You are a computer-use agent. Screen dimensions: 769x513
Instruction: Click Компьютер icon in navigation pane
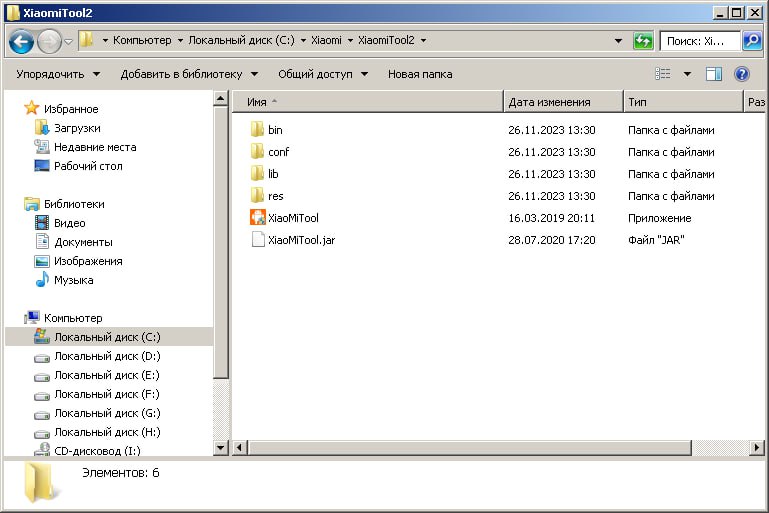click(x=32, y=317)
